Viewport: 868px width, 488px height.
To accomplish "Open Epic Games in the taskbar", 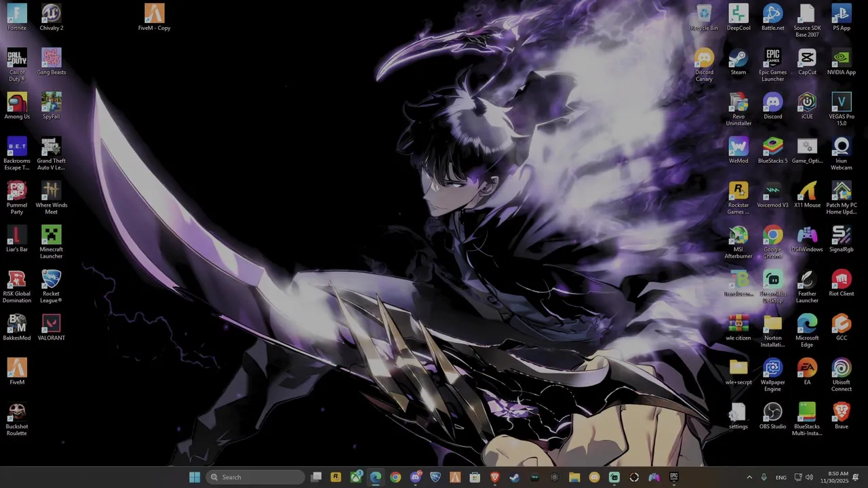I will 673,477.
